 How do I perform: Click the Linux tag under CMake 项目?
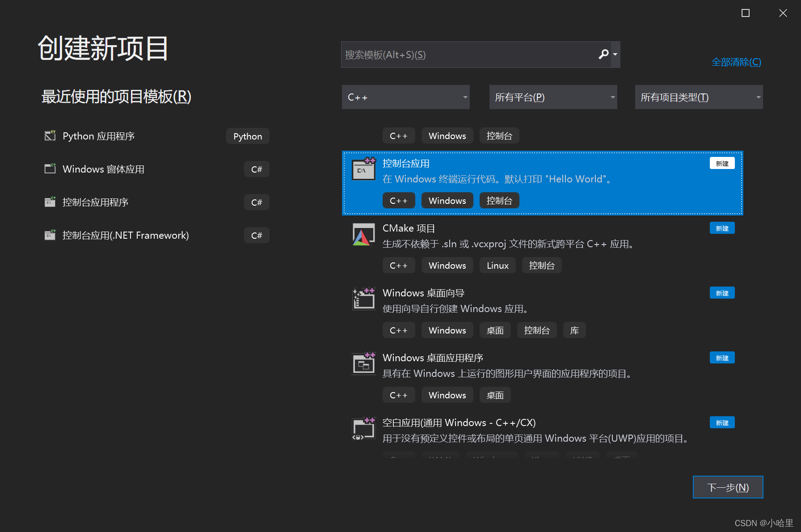(497, 265)
